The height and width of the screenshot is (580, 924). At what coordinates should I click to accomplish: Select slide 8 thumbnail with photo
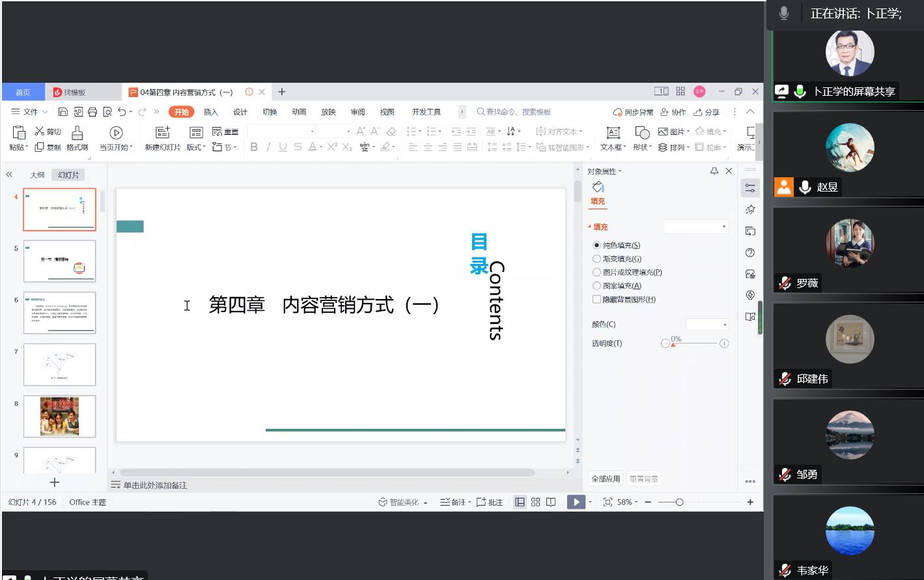pyautogui.click(x=59, y=416)
